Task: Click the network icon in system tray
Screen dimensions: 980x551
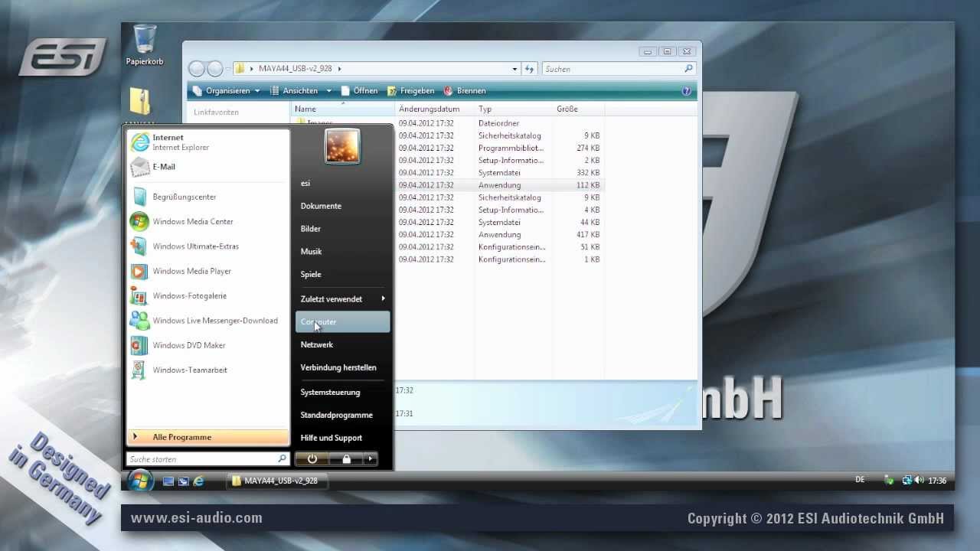Action: point(906,481)
